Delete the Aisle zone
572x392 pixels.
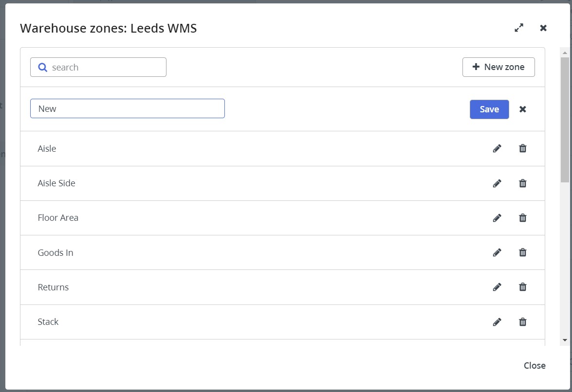click(x=523, y=148)
